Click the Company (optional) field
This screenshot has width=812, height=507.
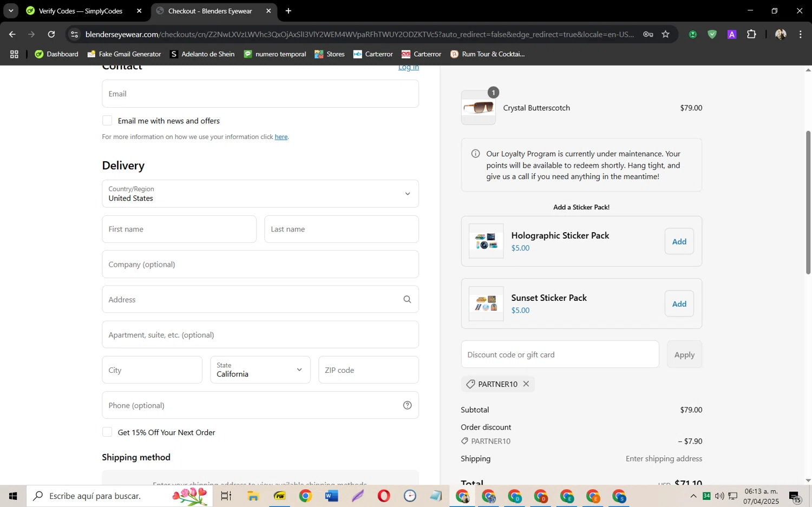click(x=260, y=264)
